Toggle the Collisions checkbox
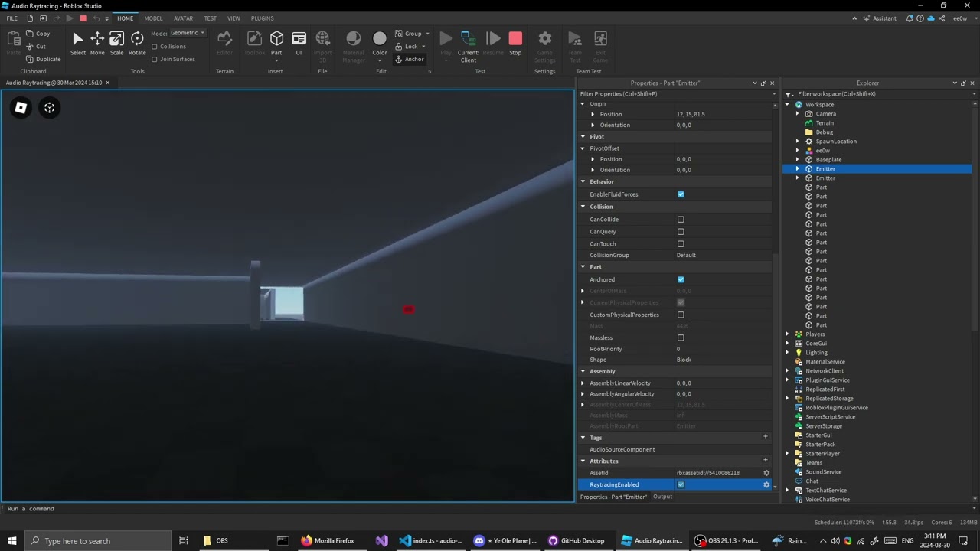 155,47
